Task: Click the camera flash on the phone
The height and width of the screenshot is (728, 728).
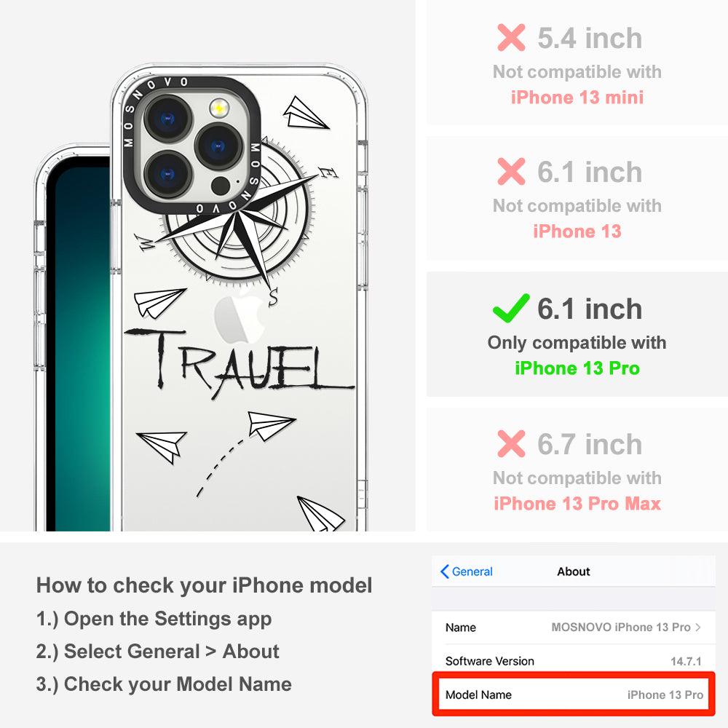Action: 219,108
